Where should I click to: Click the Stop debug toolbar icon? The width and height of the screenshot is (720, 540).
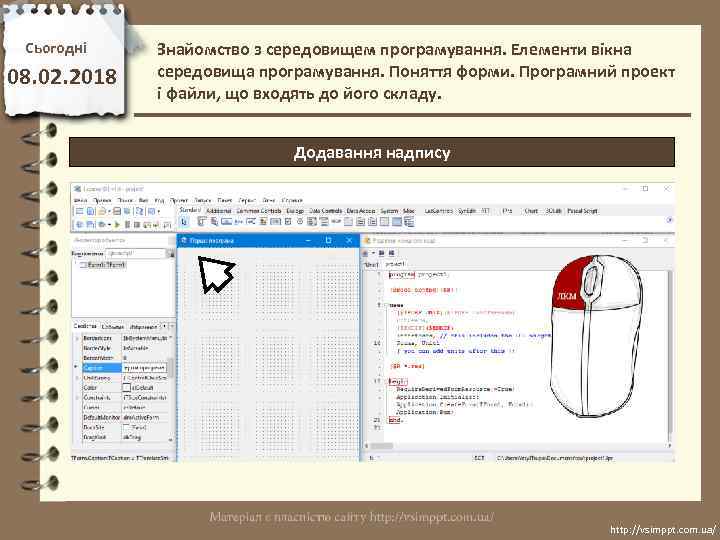click(x=136, y=225)
